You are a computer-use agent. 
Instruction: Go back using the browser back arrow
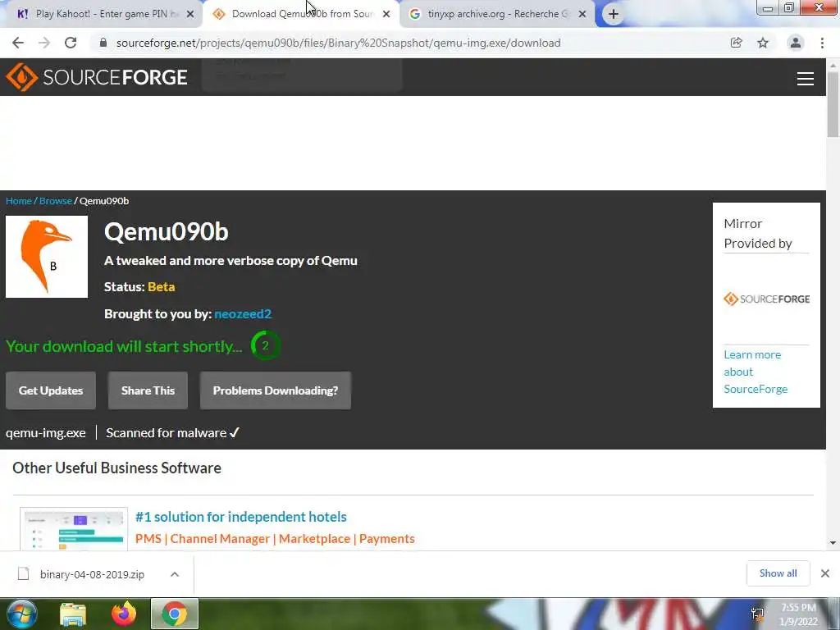click(x=18, y=43)
